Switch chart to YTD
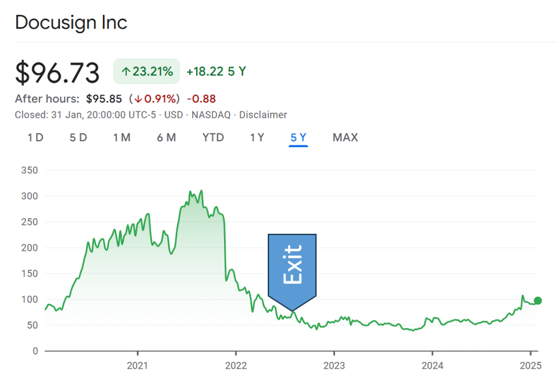Screen dimensions: 557x392 (x=213, y=137)
